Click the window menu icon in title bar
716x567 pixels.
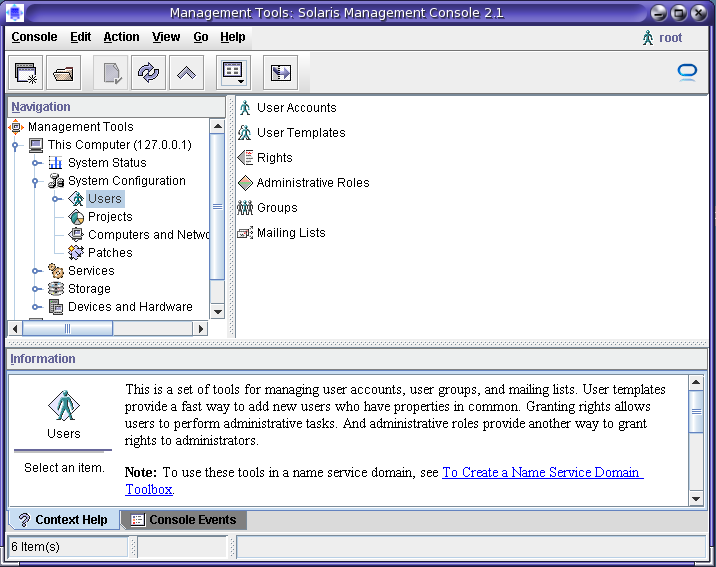point(15,12)
